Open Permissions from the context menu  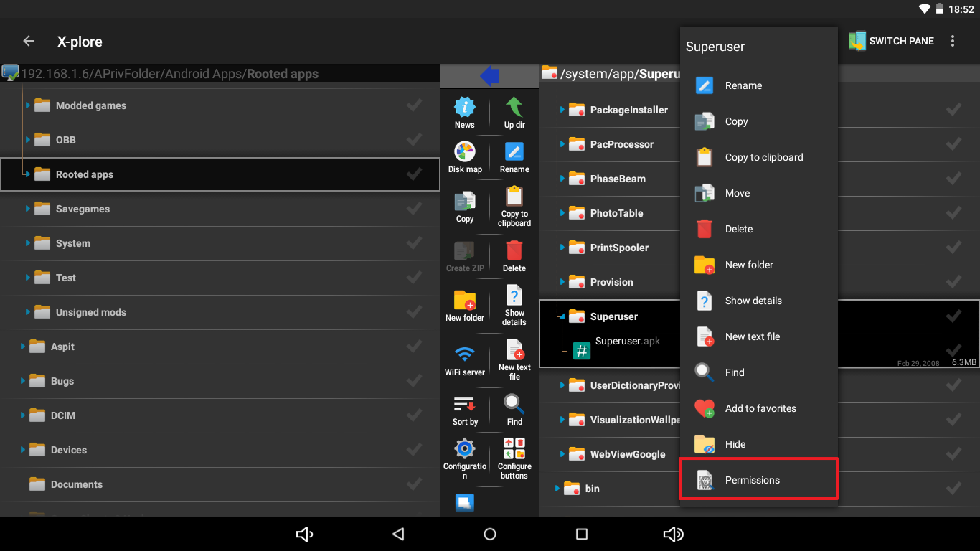(x=758, y=480)
